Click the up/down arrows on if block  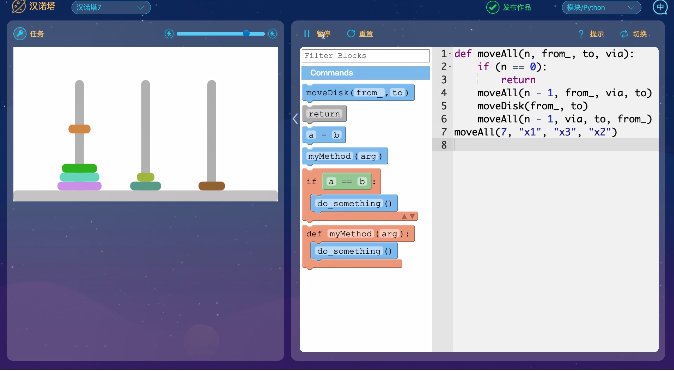[x=408, y=216]
